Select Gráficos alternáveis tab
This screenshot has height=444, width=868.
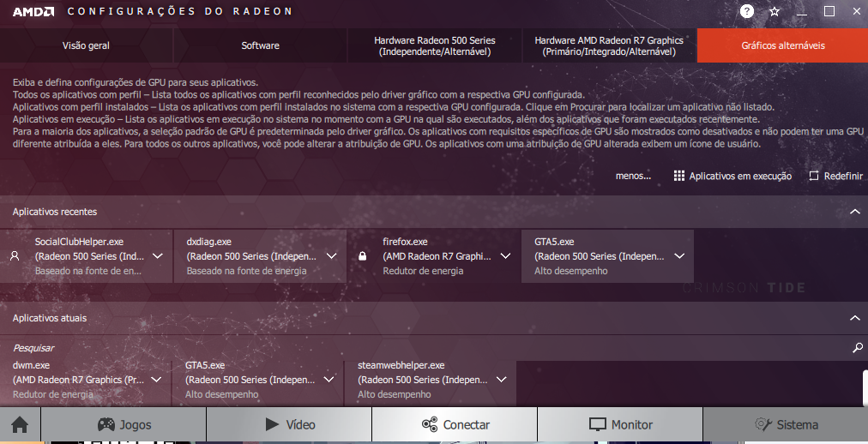pyautogui.click(x=783, y=45)
